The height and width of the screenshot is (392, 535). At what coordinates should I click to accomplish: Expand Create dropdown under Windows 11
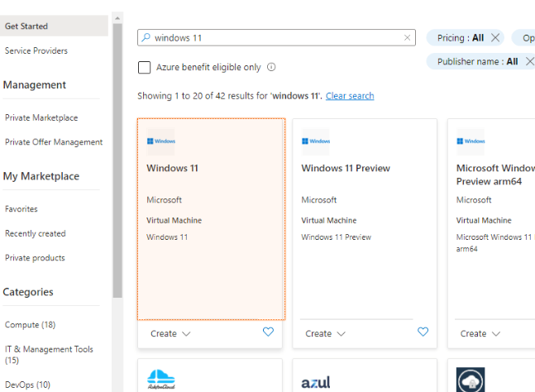(x=171, y=334)
